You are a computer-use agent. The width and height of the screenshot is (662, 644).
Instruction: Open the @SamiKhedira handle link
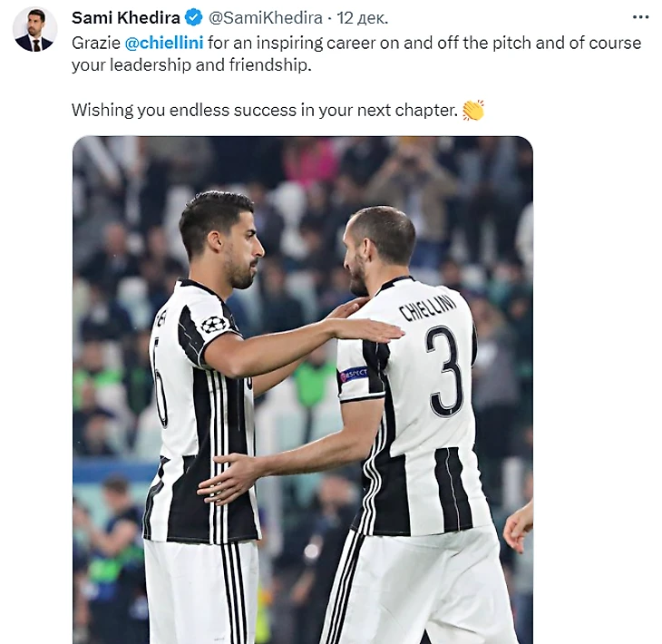click(266, 18)
